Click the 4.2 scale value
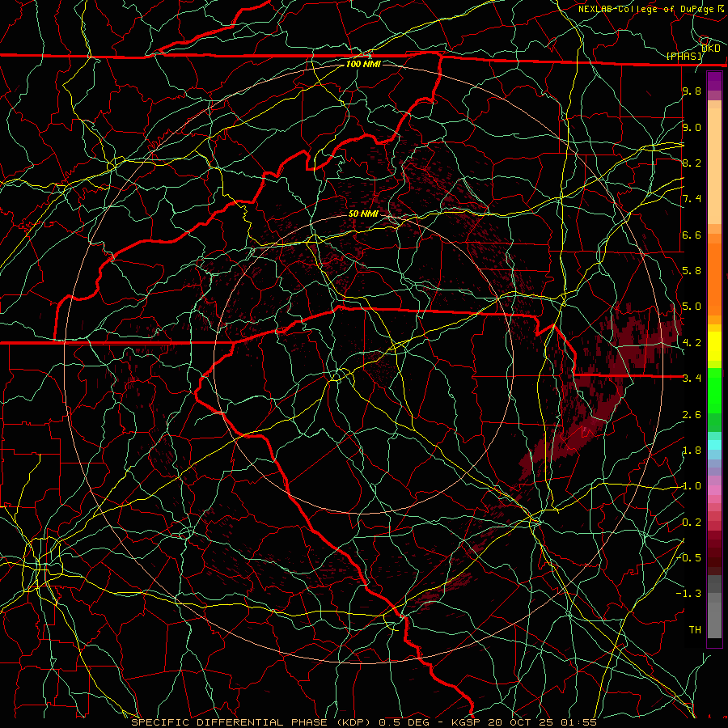728x728 pixels. [x=692, y=343]
